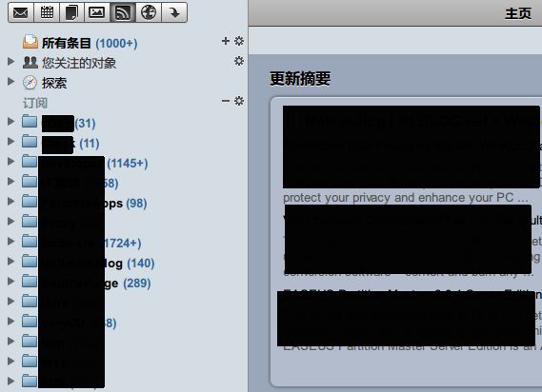542x392 pixels.
Task: Expand the folder showing (289)
Action: point(11,281)
